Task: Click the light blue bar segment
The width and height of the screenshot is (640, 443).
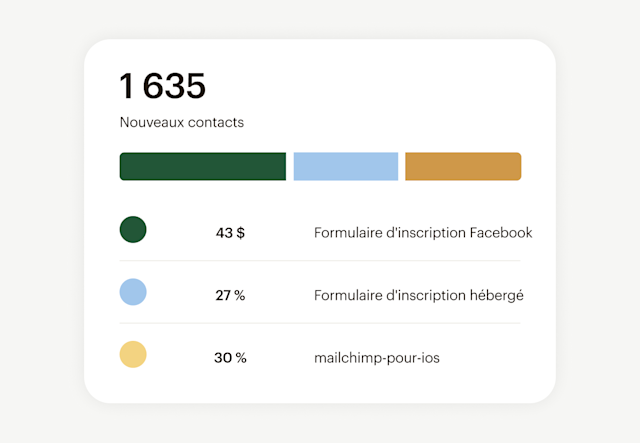Action: (x=346, y=167)
